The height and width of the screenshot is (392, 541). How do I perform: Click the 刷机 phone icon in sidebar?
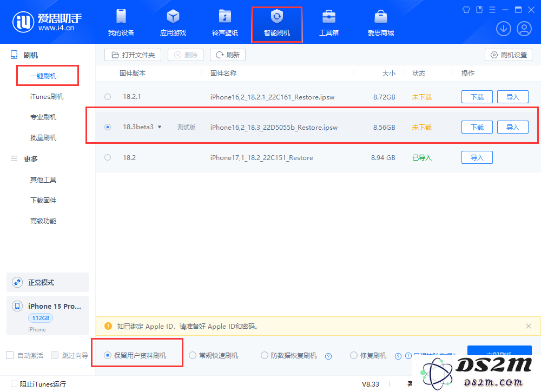click(x=14, y=55)
